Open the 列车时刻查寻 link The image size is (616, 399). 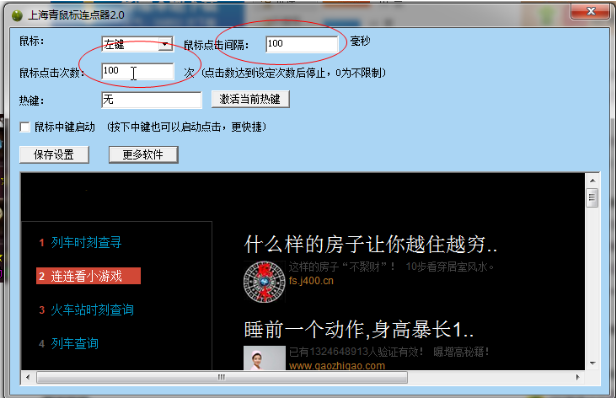[86, 243]
